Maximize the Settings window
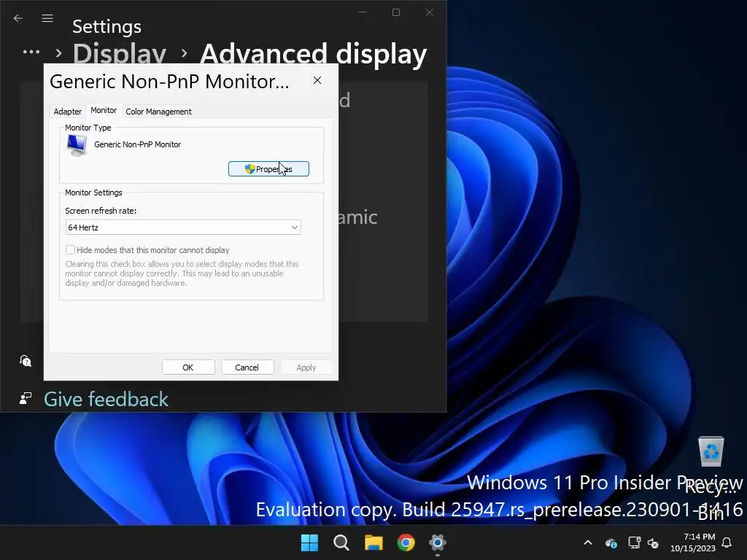This screenshot has width=747, height=560. pos(396,12)
